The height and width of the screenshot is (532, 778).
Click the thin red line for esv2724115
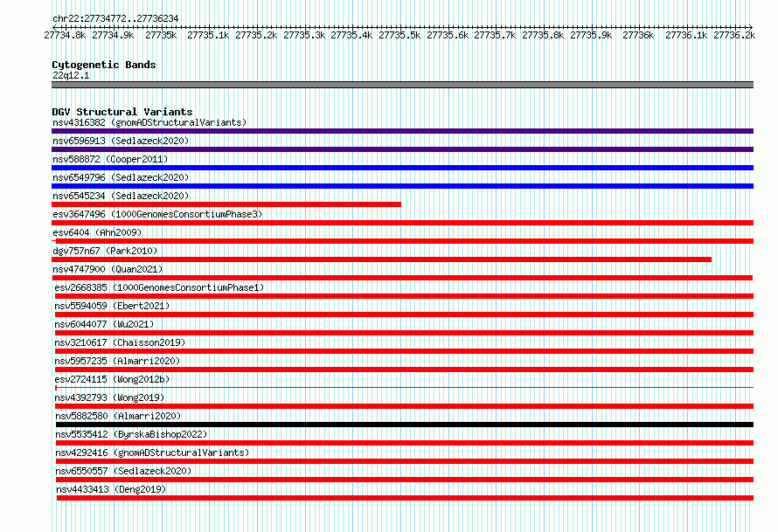point(405,387)
